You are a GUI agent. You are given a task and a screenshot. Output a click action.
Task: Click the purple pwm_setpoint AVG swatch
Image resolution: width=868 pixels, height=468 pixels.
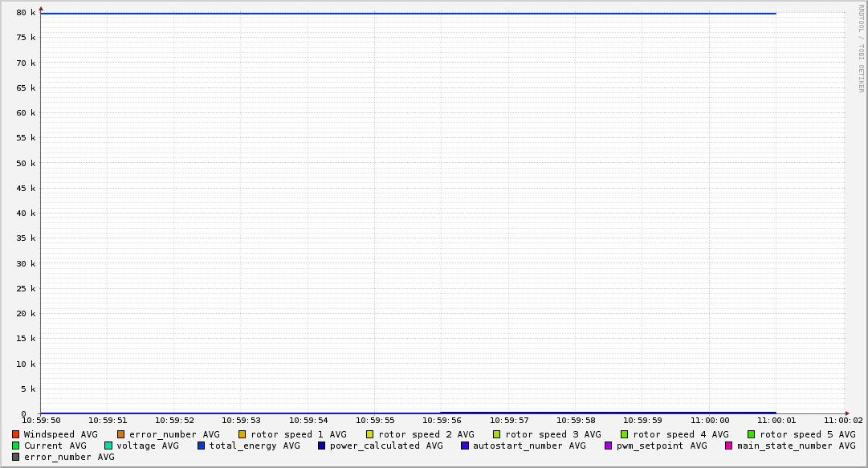608,446
